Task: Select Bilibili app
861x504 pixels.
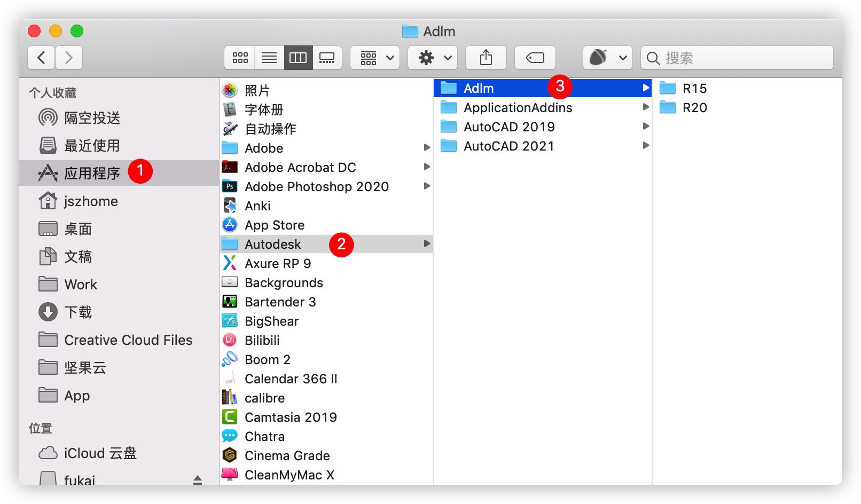Action: tap(326, 340)
